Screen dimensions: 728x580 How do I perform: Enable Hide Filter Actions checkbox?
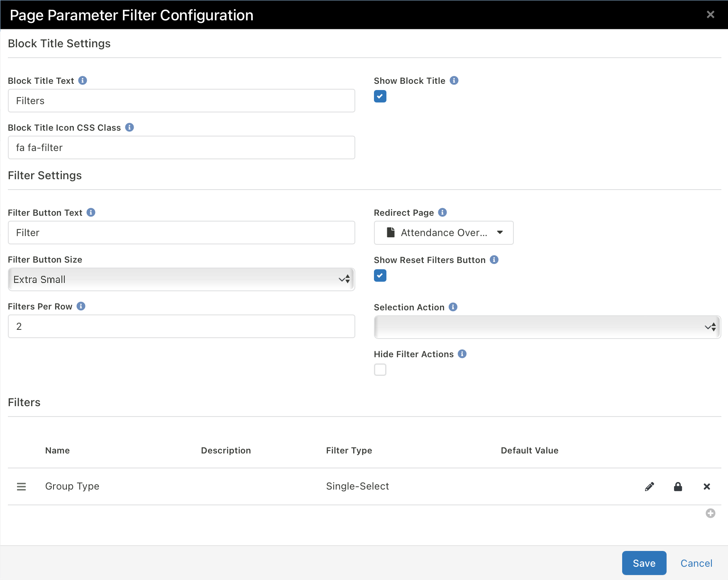click(x=380, y=370)
